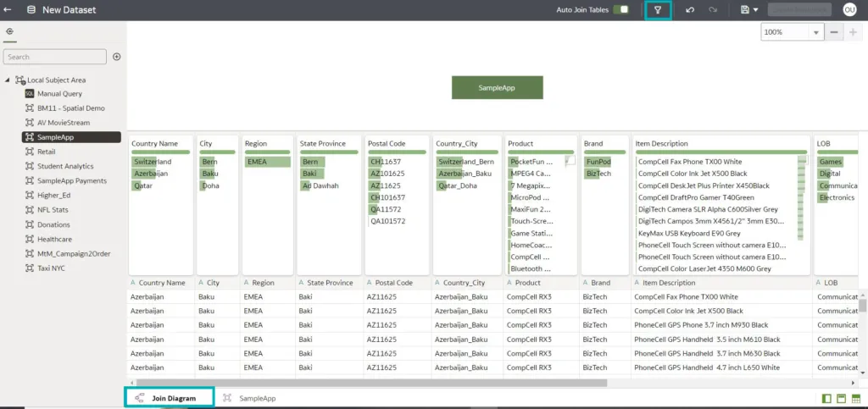868x409 pixels.
Task: Open the save options dropdown arrow
Action: 755,10
